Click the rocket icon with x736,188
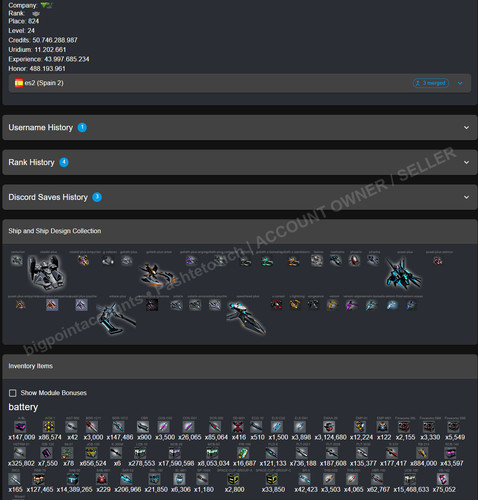Viewport: 478px width, 500px height. [302, 453]
